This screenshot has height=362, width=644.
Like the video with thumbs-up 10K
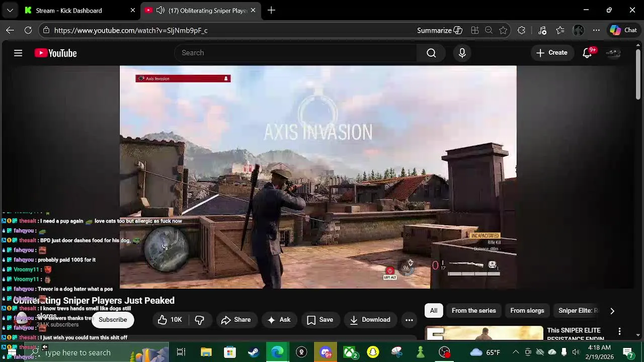[x=170, y=320]
